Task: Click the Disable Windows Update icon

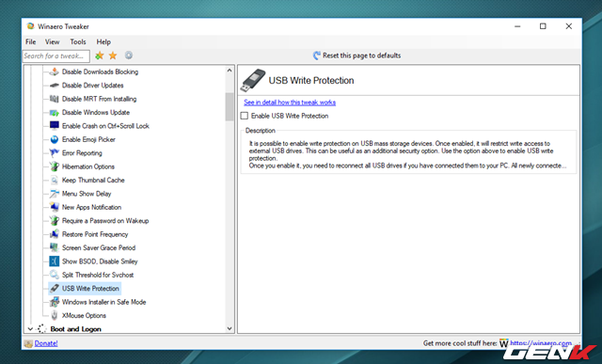Action: (55, 113)
